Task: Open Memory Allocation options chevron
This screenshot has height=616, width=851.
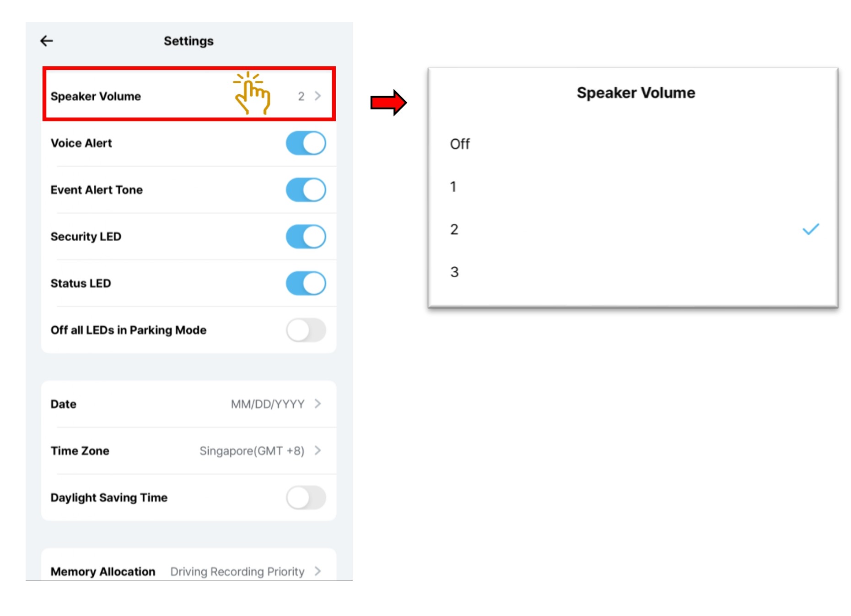Action: (318, 571)
